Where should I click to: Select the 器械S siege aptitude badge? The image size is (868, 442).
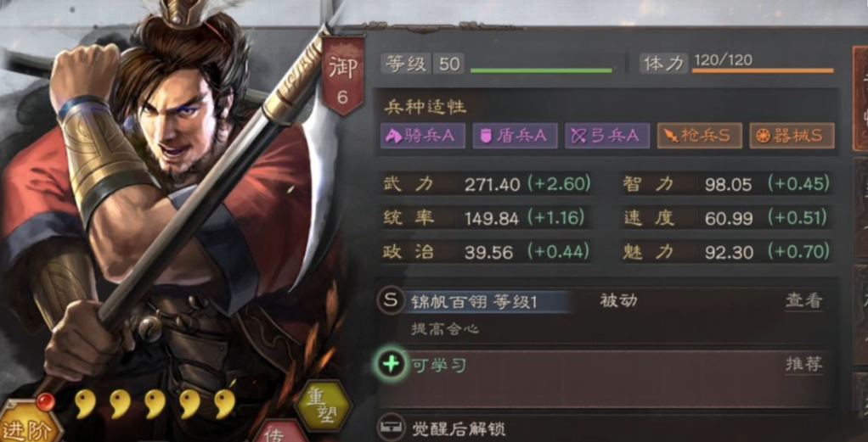point(792,136)
